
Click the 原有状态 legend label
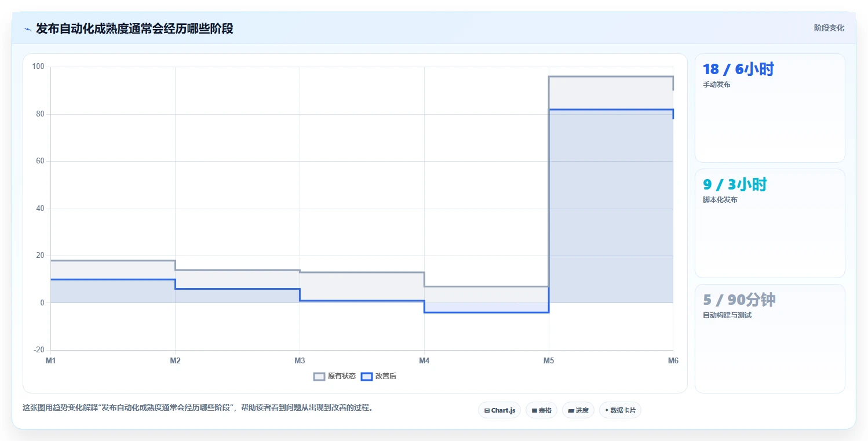pos(342,376)
